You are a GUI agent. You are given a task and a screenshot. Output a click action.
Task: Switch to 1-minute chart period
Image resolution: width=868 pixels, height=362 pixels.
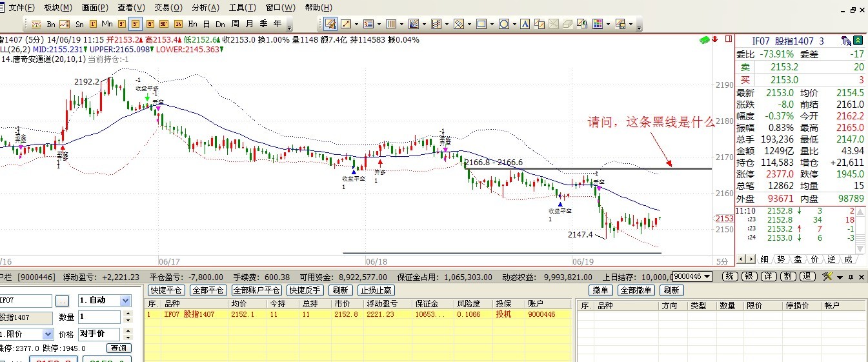tap(93, 24)
